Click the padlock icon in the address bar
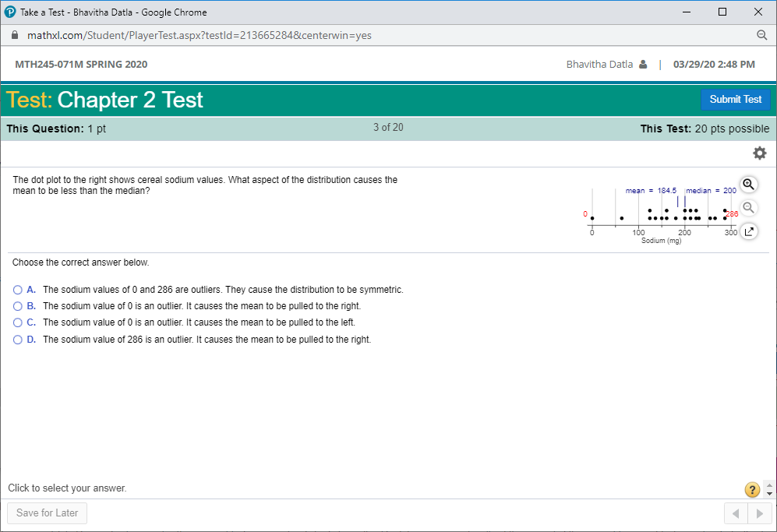 pyautogui.click(x=13, y=35)
